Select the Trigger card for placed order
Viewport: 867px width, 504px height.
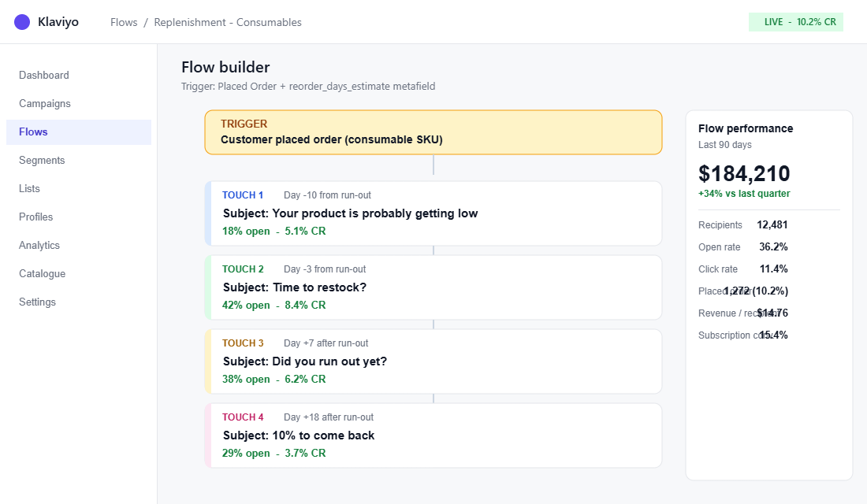[x=433, y=132]
